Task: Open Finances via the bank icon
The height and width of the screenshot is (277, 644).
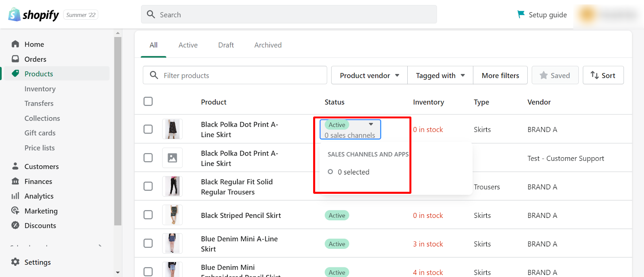Action: (x=15, y=181)
